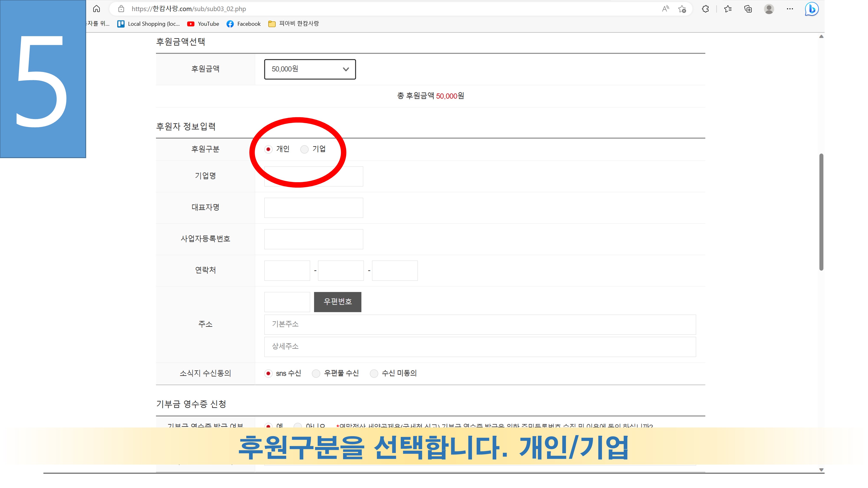Screen dimensions: 868x488
Task: Open the Facebook bookmark
Action: pyautogui.click(x=243, y=24)
